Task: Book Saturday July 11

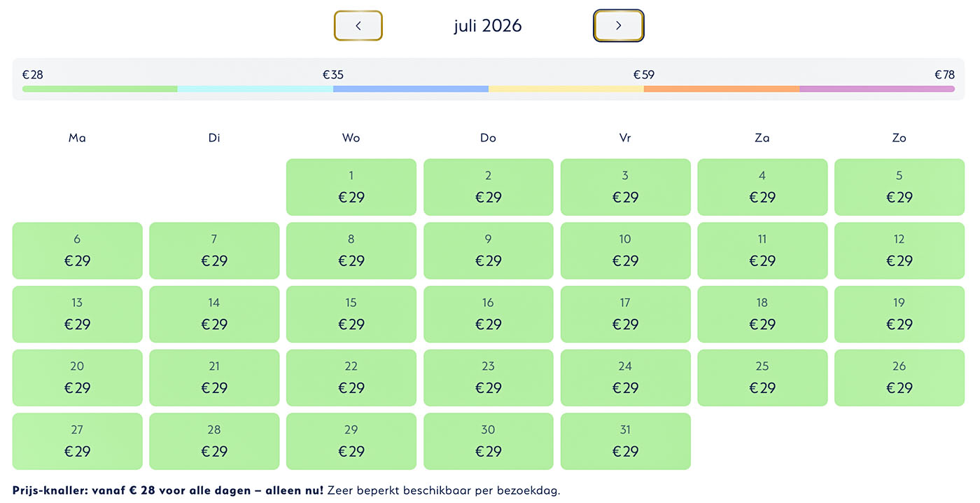Action: point(762,251)
